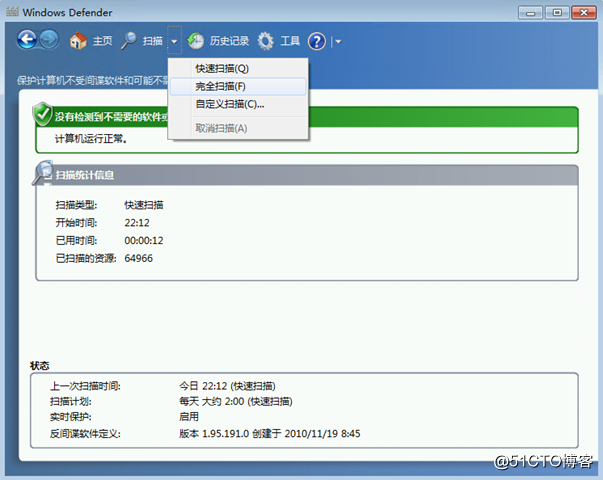The width and height of the screenshot is (603, 480).
Task: Collapse the scan options dropdown arrow
Action: click(174, 41)
